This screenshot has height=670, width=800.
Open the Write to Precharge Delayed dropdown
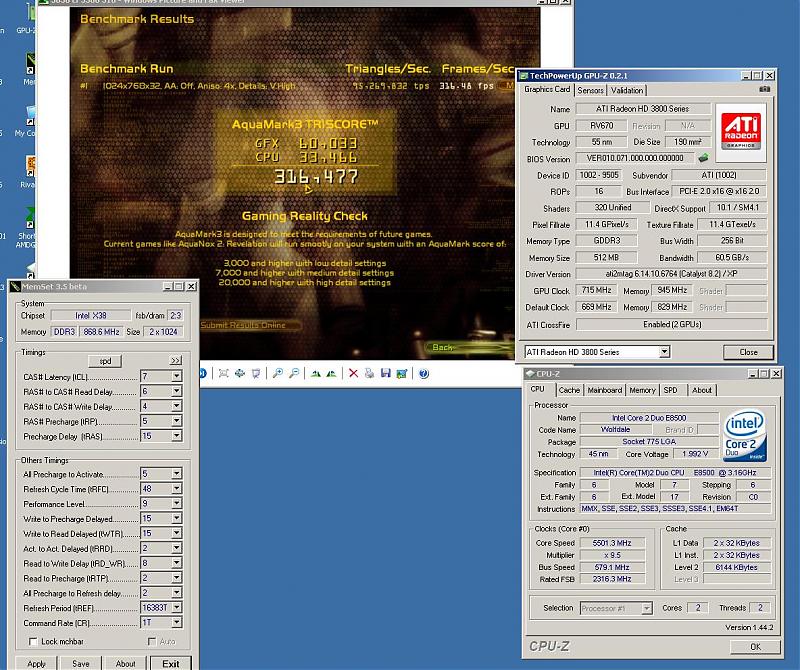pyautogui.click(x=177, y=518)
